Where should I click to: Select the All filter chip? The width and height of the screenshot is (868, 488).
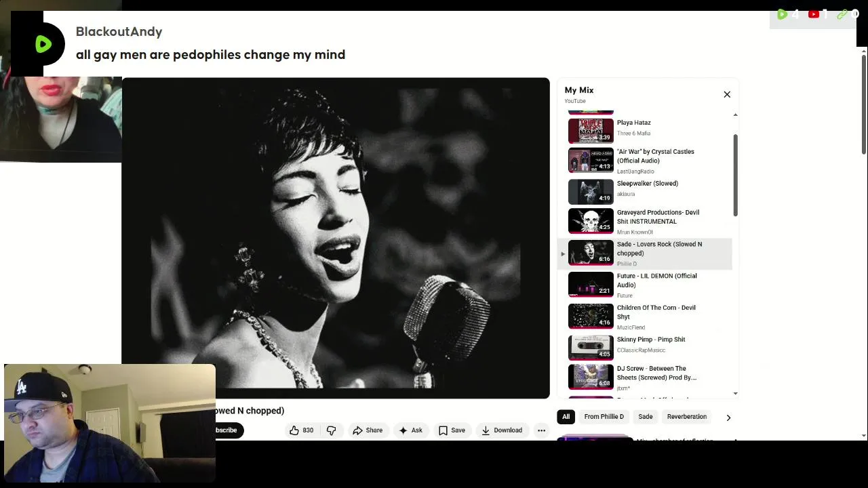pyautogui.click(x=566, y=417)
